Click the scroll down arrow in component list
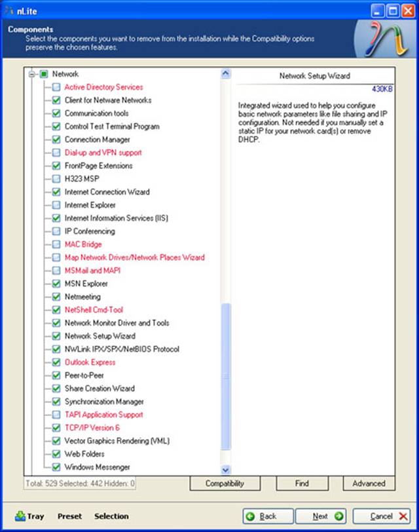 coord(226,470)
